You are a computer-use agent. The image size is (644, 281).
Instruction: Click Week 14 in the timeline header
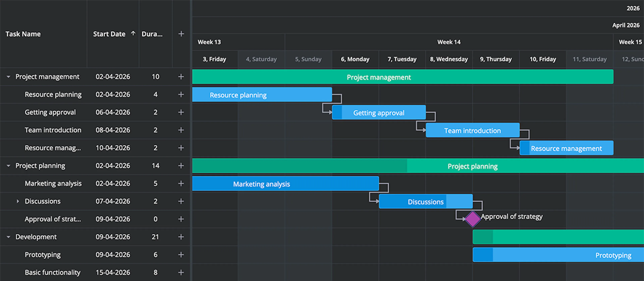pos(449,42)
